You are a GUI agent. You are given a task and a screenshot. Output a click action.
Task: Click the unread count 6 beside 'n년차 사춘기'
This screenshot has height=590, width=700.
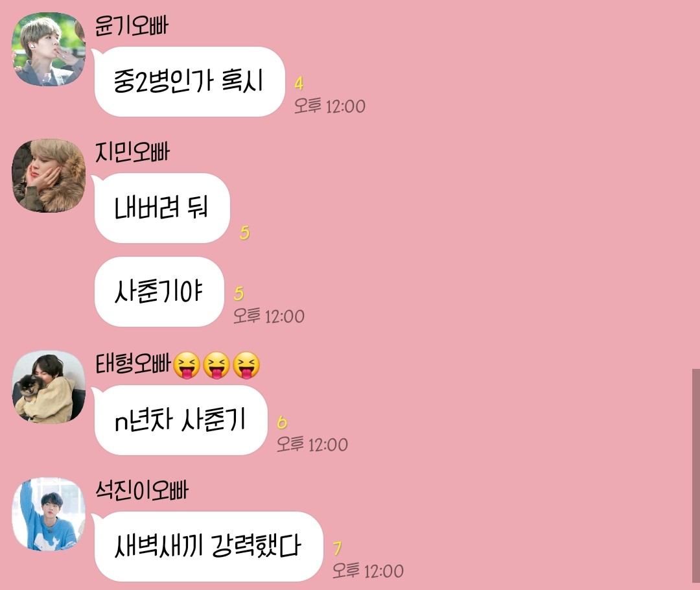coord(282,422)
